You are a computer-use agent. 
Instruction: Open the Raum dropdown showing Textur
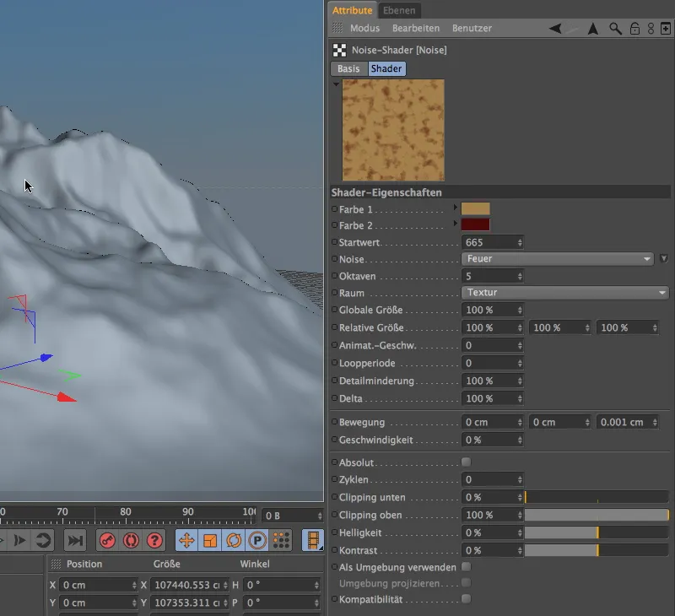coord(565,293)
